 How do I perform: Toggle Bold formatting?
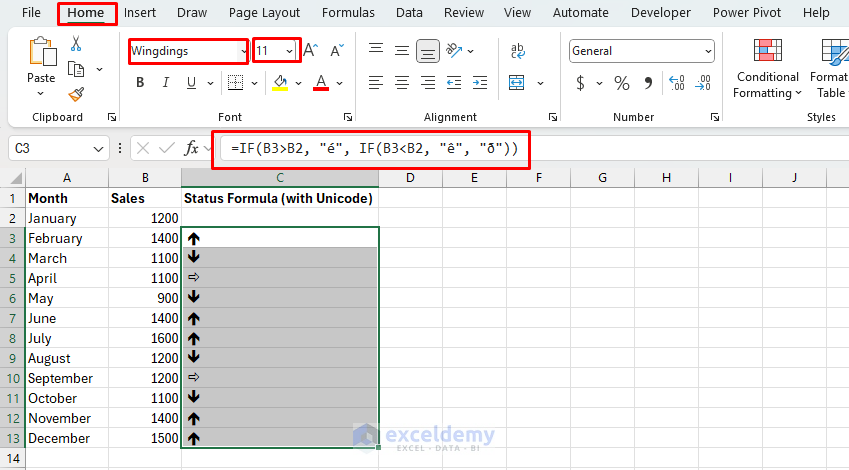click(140, 82)
